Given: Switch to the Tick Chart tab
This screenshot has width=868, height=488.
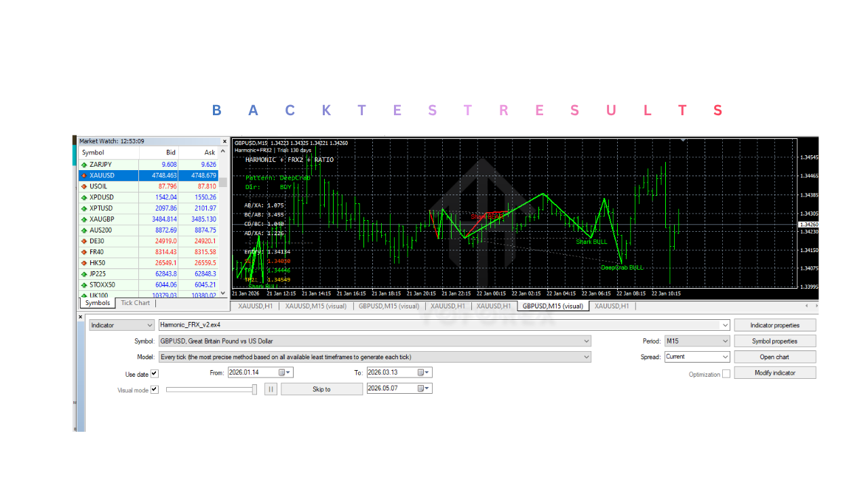Looking at the screenshot, I should pos(135,303).
